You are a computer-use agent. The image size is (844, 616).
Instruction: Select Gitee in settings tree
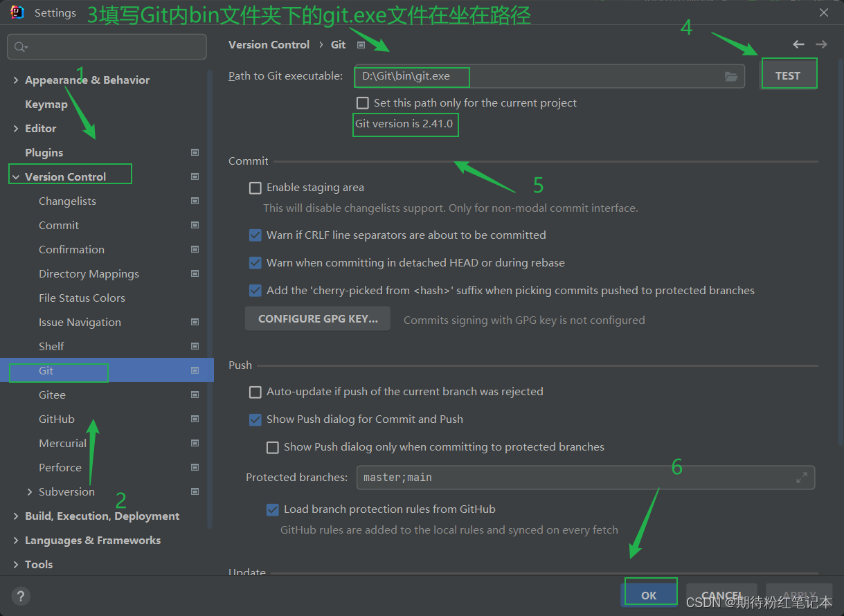pyautogui.click(x=52, y=395)
